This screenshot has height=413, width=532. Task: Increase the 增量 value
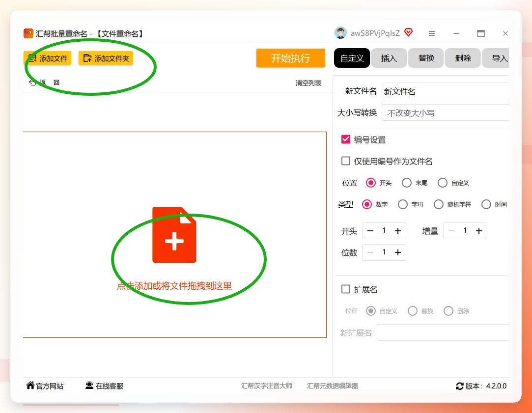click(479, 231)
